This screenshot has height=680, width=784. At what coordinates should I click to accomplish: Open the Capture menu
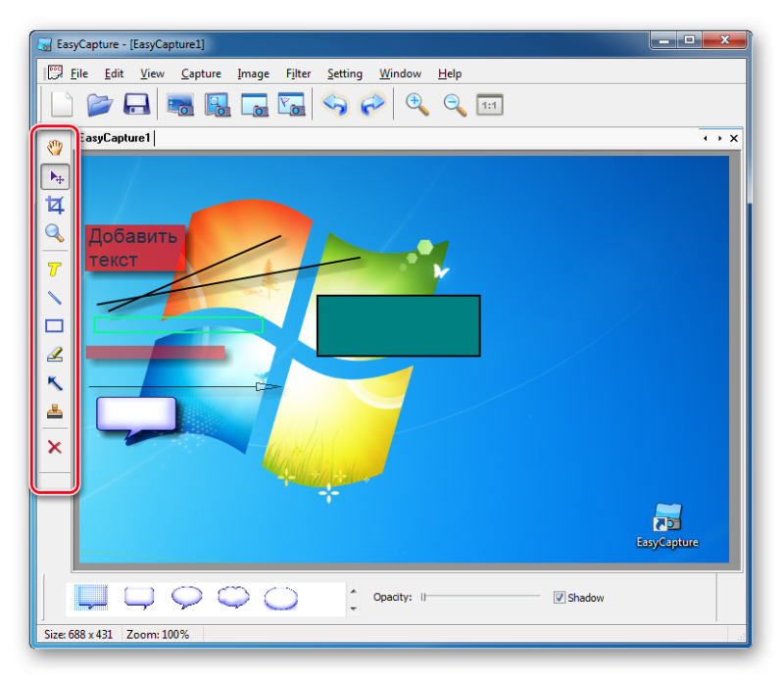point(201,73)
